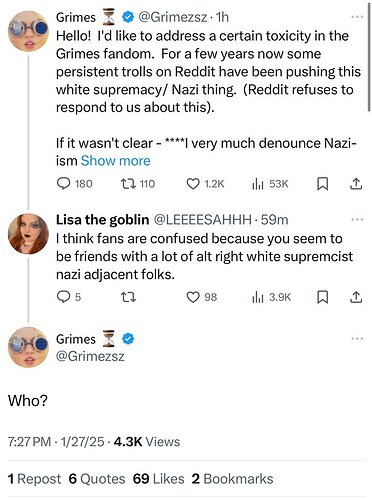Image resolution: width=372 pixels, height=500 pixels.
Task: Open Lisa the goblin's avatar
Action: click(x=28, y=234)
